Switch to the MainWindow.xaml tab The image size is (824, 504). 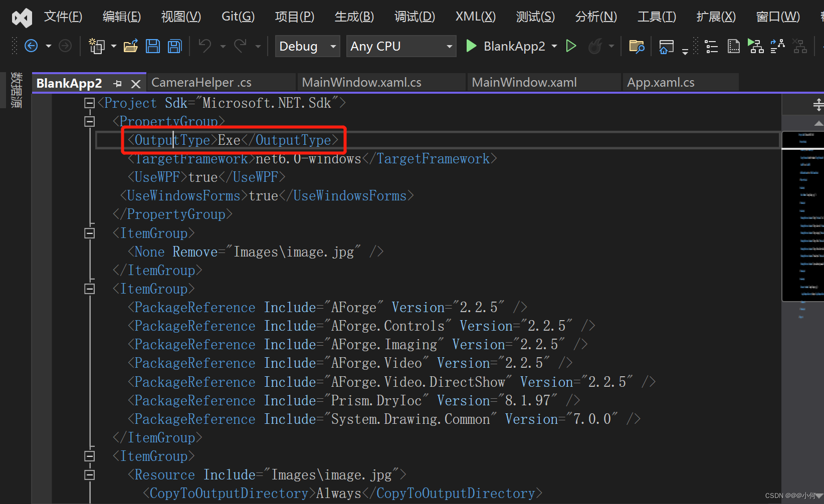coord(544,82)
